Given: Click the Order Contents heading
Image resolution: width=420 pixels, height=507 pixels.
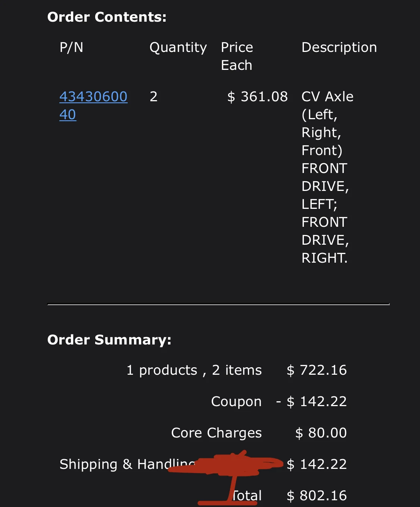Looking at the screenshot, I should coord(107,17).
